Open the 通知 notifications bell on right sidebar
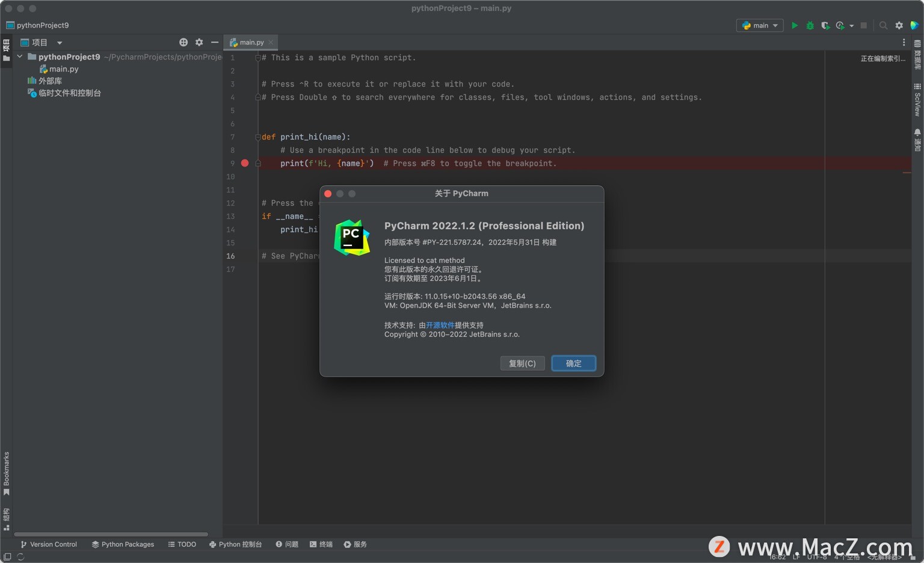This screenshot has height=563, width=924. click(x=917, y=140)
